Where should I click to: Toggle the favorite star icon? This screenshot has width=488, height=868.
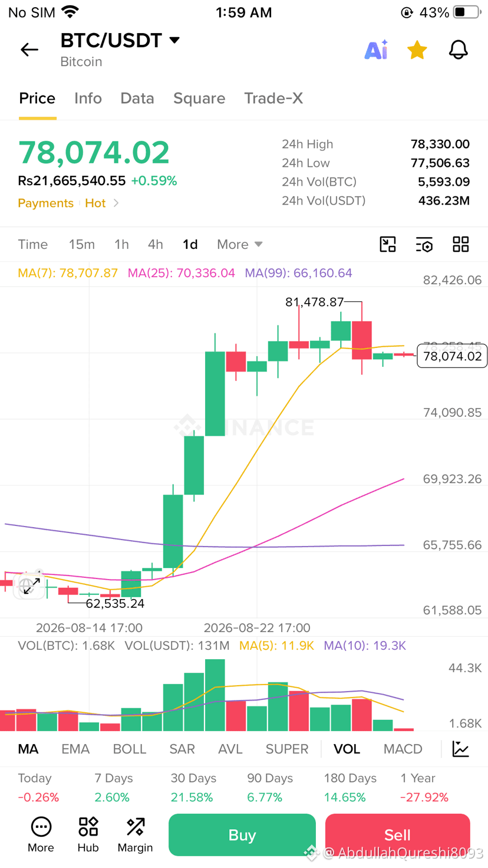coord(417,50)
